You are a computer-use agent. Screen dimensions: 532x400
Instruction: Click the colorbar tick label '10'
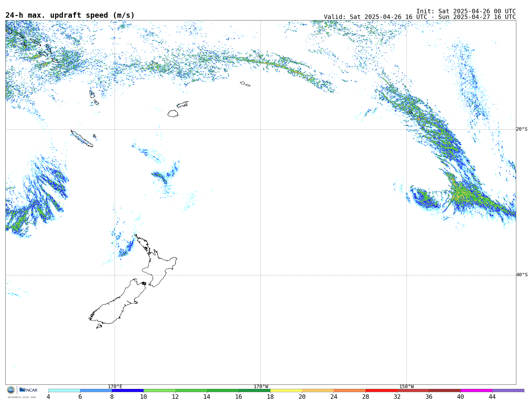coord(144,397)
